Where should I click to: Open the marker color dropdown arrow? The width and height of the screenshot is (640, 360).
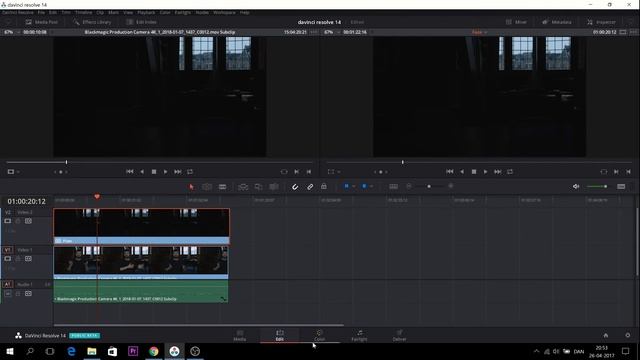point(371,187)
